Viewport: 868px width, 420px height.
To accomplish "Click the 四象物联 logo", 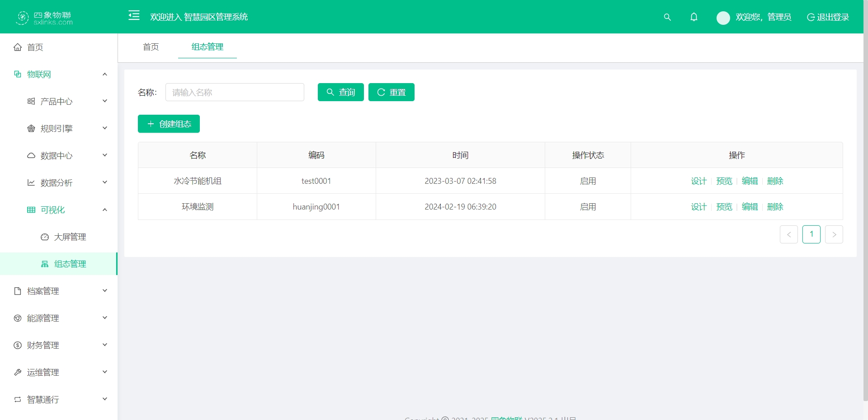I will (44, 18).
